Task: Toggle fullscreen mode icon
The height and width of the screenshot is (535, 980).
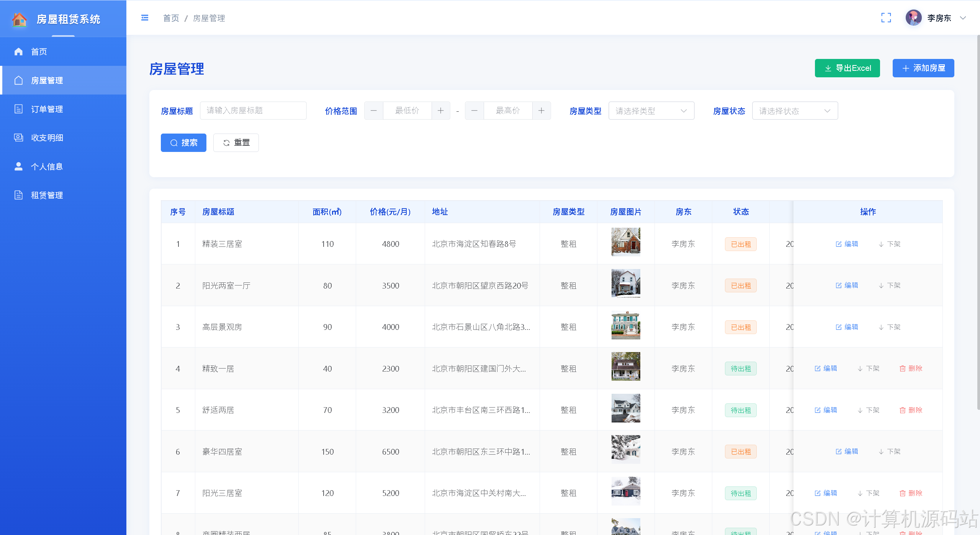Action: (886, 18)
